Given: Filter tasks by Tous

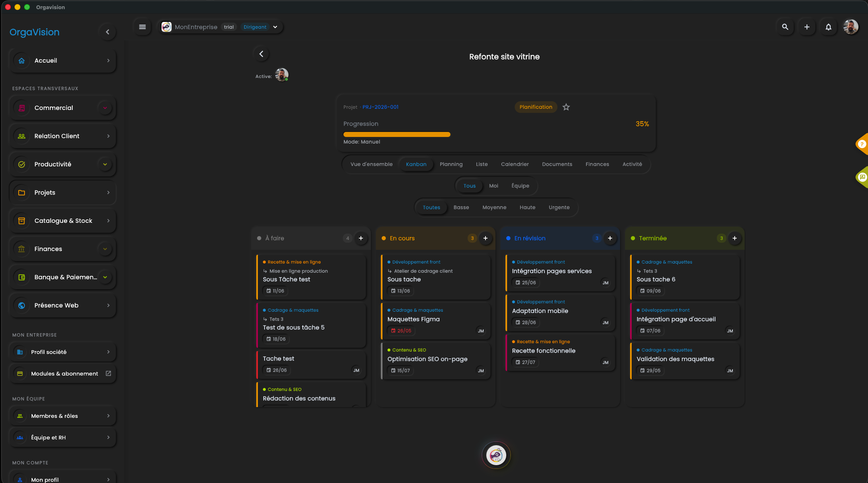Looking at the screenshot, I should click(x=470, y=186).
